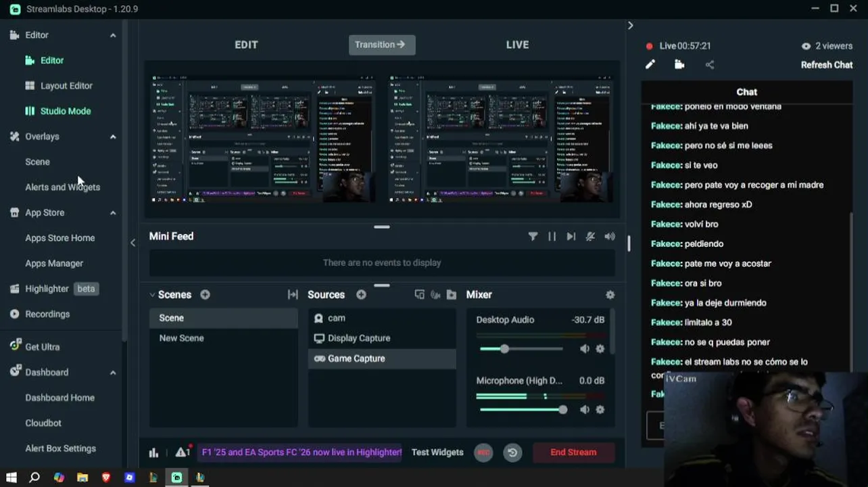Image resolution: width=868 pixels, height=487 pixels.
Task: Click the Transition button
Action: (x=382, y=45)
